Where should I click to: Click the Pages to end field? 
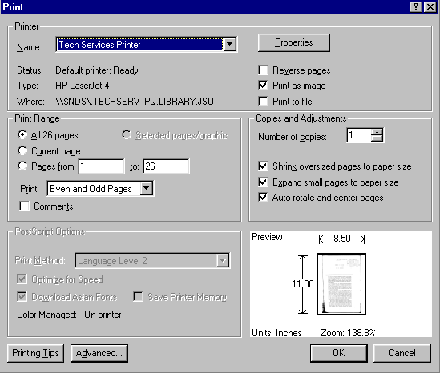166,166
